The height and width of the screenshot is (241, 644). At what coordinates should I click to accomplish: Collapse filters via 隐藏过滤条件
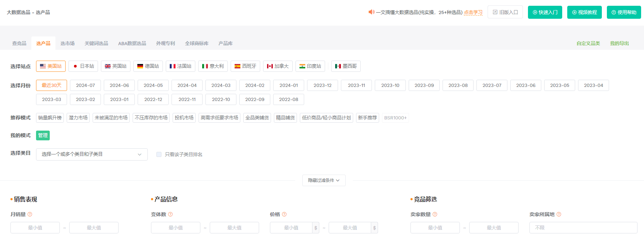coord(324,180)
